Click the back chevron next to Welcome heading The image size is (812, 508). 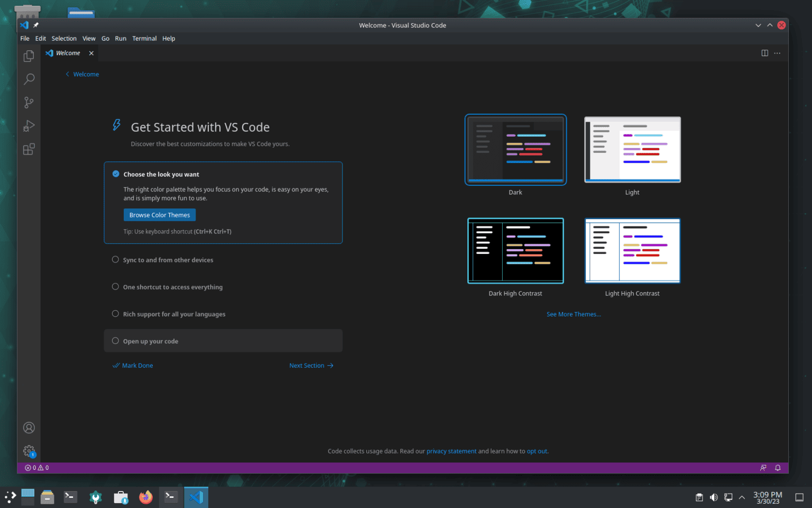67,74
